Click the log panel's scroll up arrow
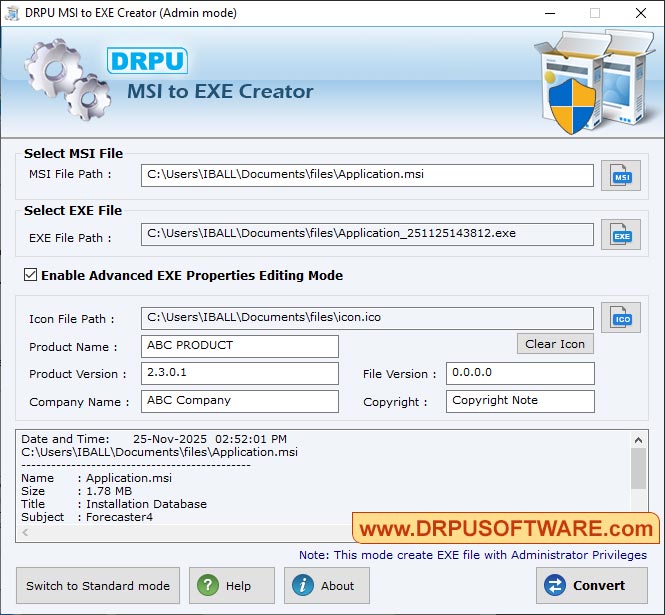Viewport: 665px width, 615px height. pyautogui.click(x=638, y=440)
